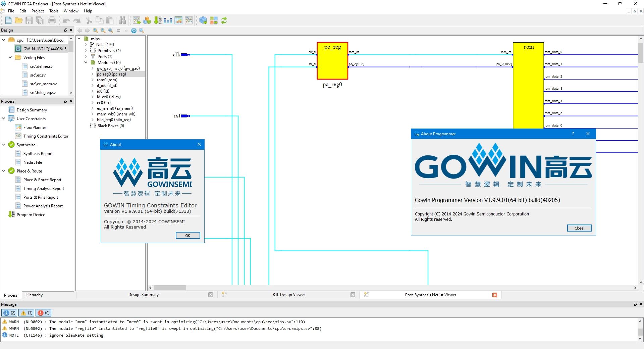Click the Copy toolbar icon
644x349 pixels.
coord(99,20)
